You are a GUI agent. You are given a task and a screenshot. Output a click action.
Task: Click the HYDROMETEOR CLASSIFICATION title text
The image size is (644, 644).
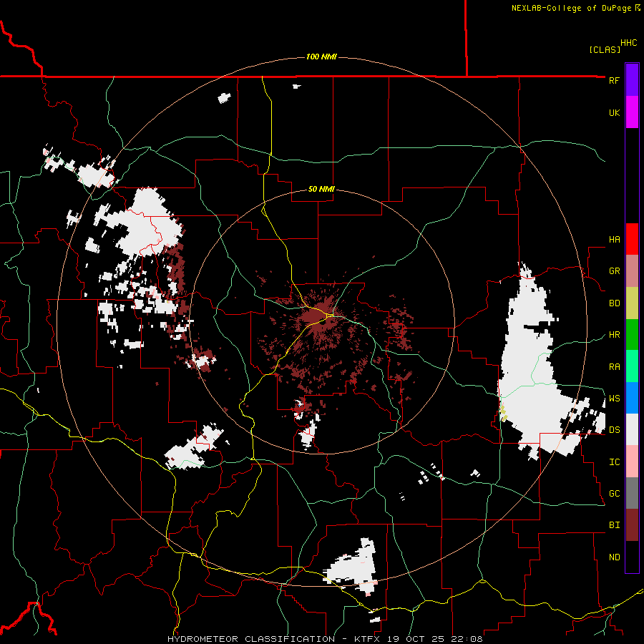[251, 639]
